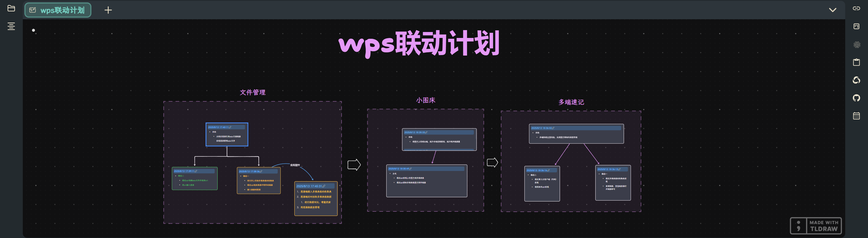The image size is (868, 238).
Task: Open the folder icon in left sidebar
Action: tap(11, 8)
